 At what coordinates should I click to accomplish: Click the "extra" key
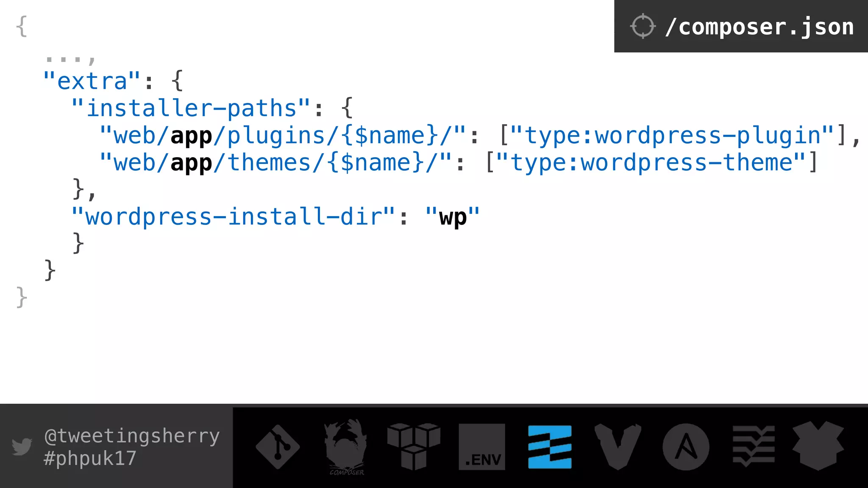(x=92, y=80)
